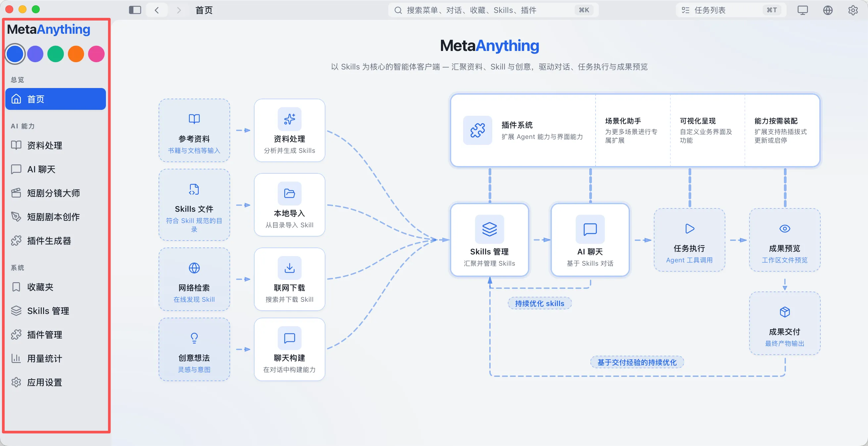Select the orange theme color swatch
868x446 pixels.
tap(76, 54)
